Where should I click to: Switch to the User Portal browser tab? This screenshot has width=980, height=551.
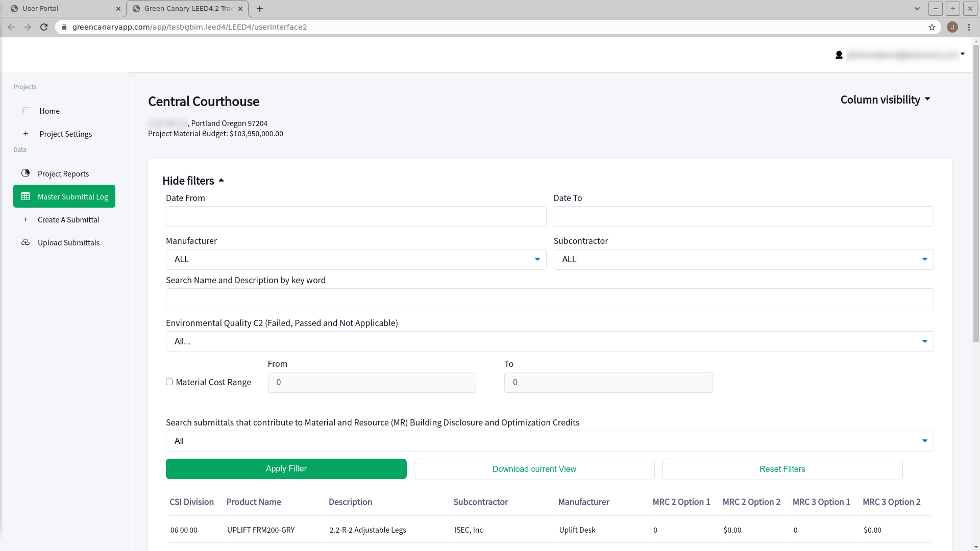pyautogui.click(x=61, y=9)
